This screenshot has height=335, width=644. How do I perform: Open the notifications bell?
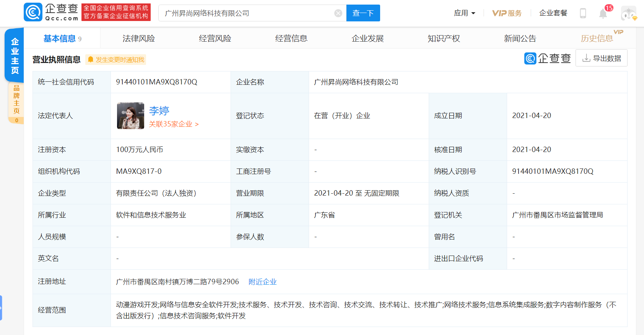click(603, 14)
